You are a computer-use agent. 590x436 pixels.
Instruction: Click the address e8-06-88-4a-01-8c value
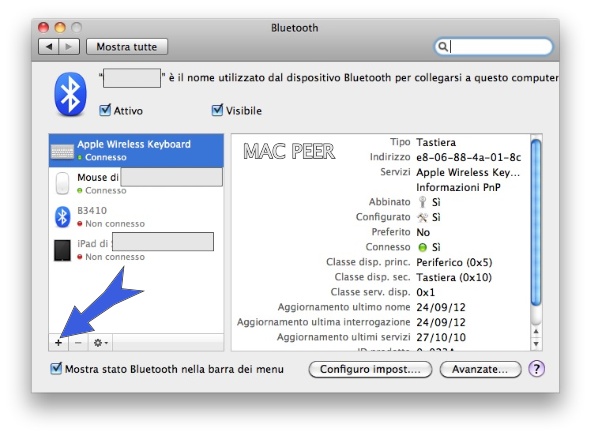click(x=468, y=157)
